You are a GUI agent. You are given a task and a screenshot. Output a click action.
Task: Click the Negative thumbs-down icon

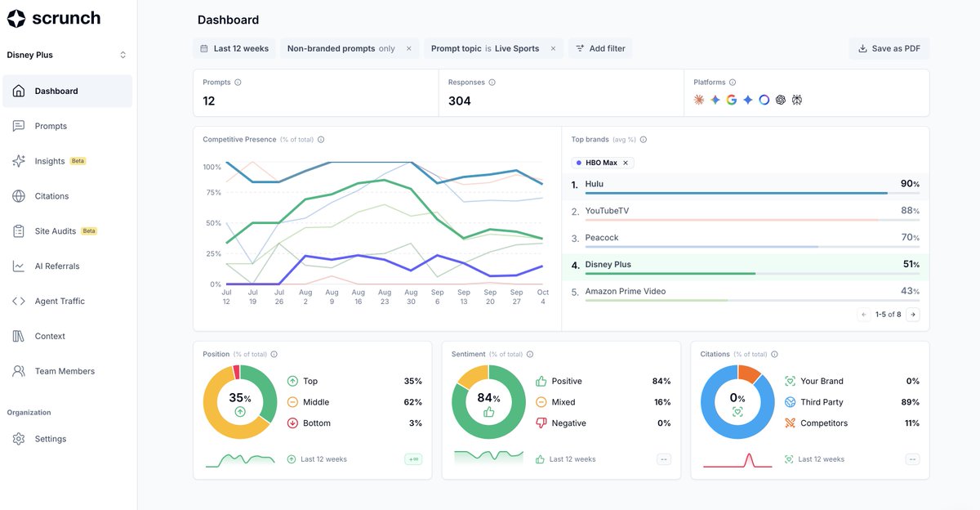pos(541,423)
